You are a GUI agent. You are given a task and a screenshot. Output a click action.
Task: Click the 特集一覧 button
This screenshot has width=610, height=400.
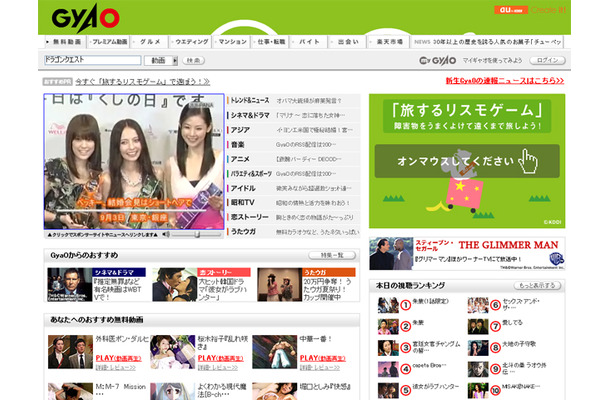[332, 255]
